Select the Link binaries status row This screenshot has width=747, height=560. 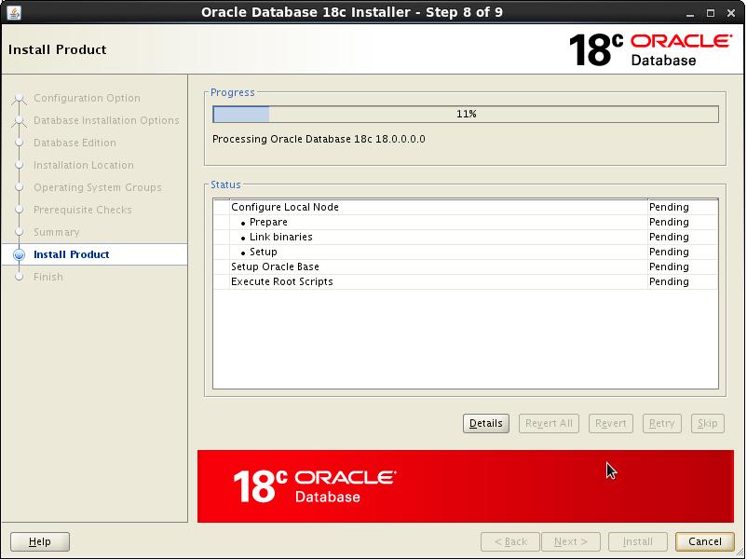pos(280,237)
